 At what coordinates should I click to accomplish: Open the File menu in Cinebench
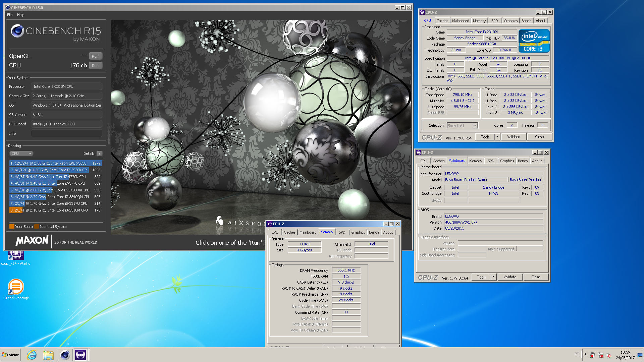point(10,15)
